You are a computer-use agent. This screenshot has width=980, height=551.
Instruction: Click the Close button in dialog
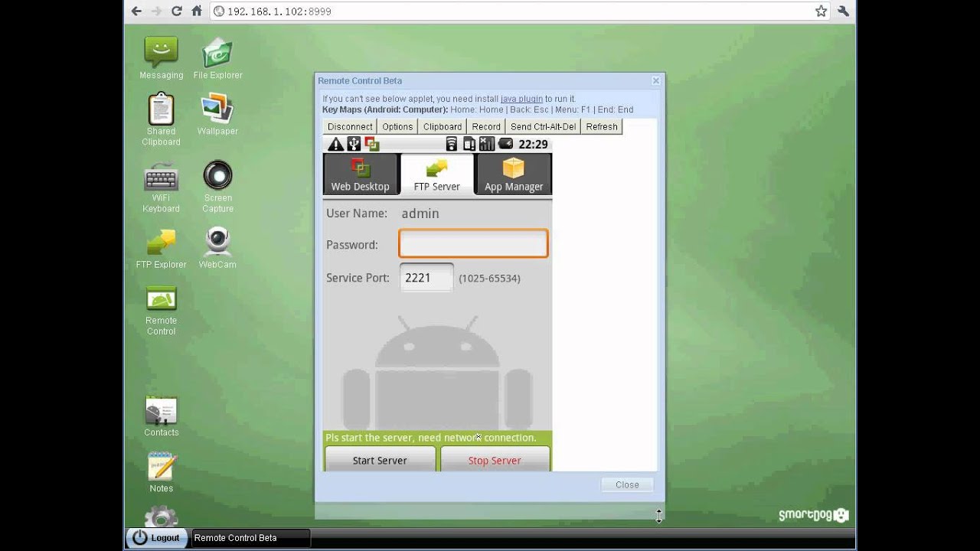(x=627, y=484)
